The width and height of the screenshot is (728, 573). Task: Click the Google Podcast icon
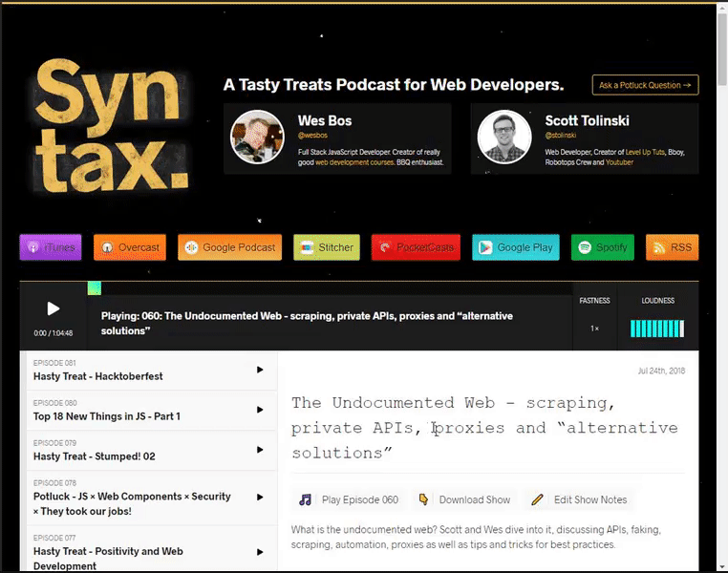tap(191, 247)
